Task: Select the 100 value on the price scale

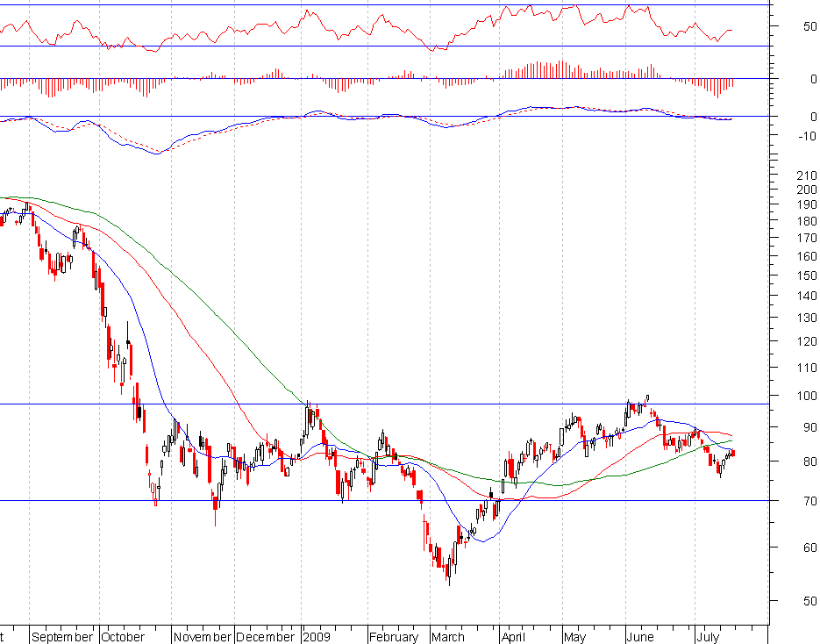Action: point(807,396)
